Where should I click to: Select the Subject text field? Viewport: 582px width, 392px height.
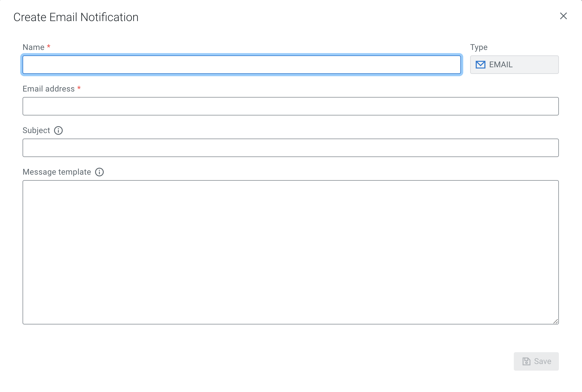290,148
